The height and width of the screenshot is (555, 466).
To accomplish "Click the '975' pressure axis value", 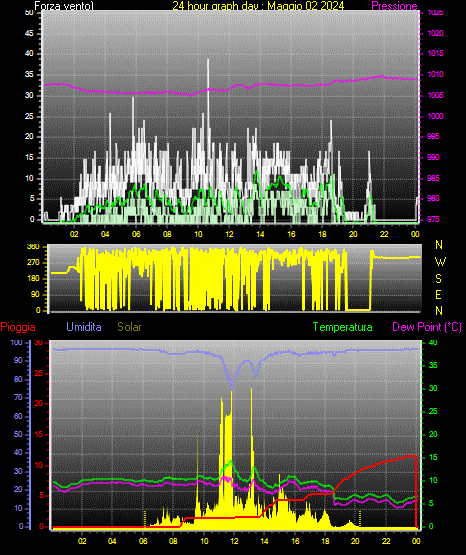I will [433, 219].
